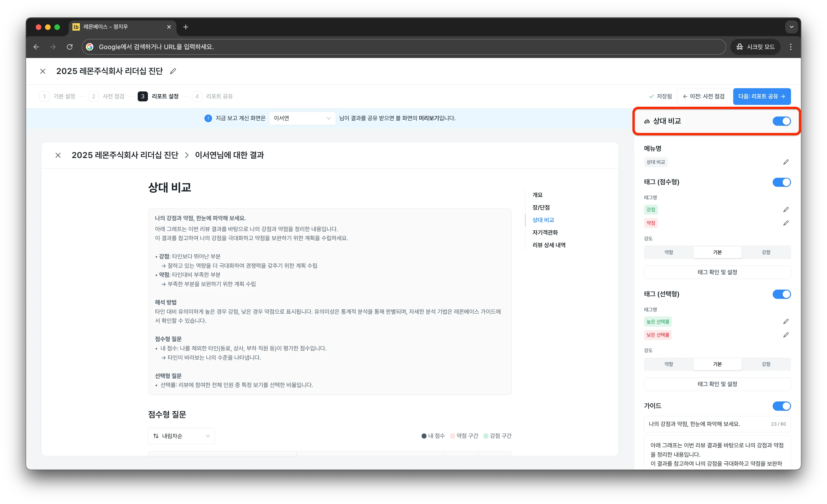
Task: Close the report editor with the top X icon
Action: pos(43,71)
